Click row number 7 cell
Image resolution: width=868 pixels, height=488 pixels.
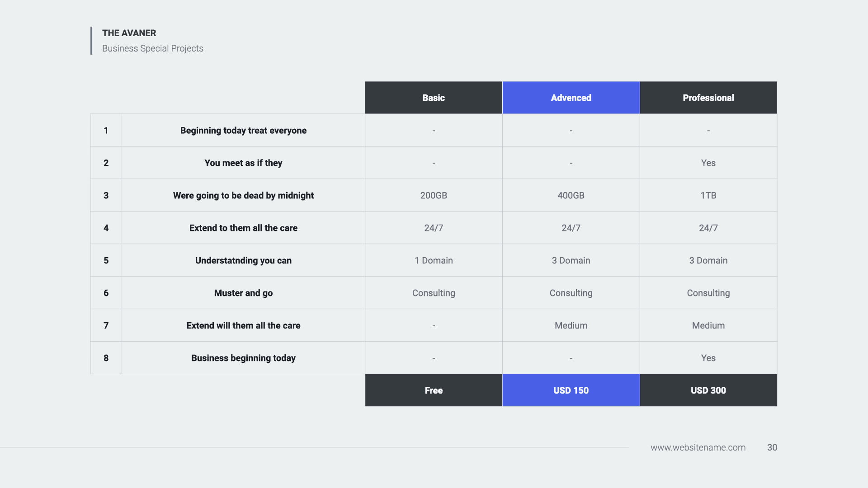point(106,326)
